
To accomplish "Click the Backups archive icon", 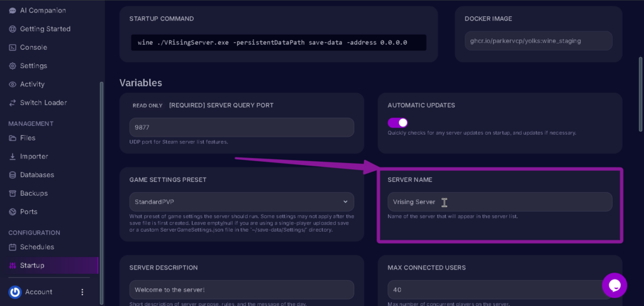I will (13, 193).
